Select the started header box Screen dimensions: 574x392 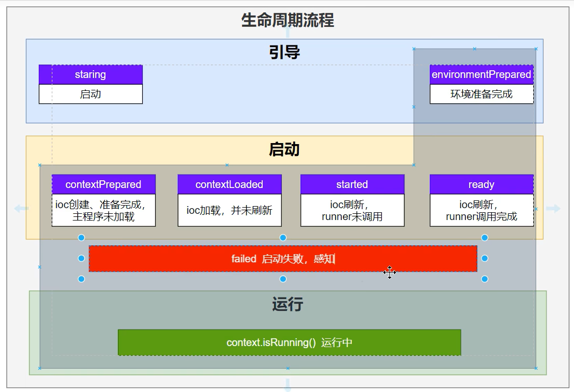[x=352, y=184]
